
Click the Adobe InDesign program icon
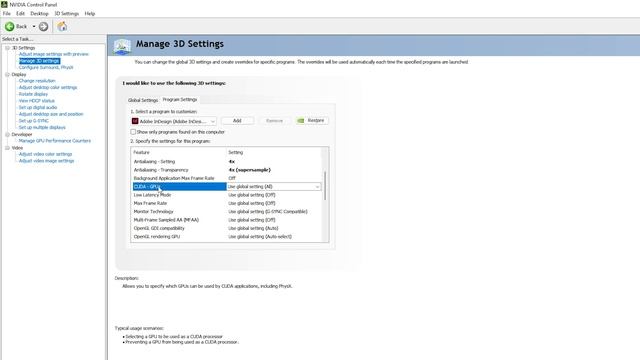click(135, 121)
